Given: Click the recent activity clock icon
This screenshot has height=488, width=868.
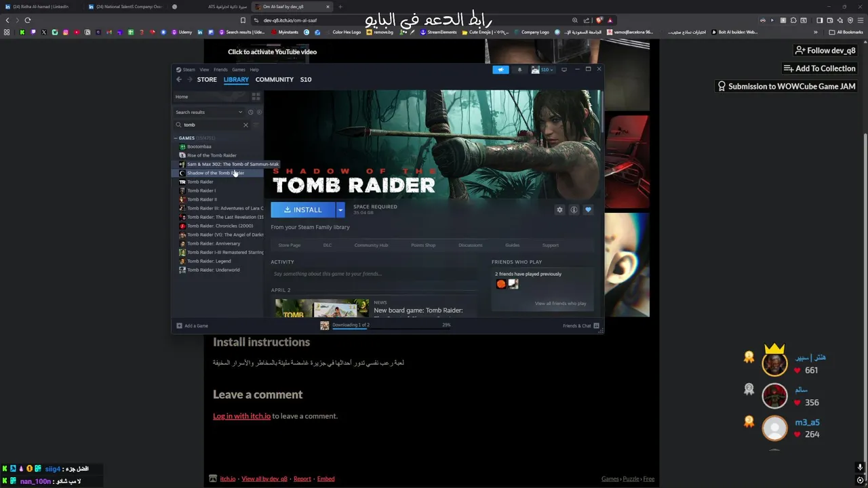Looking at the screenshot, I should pos(250,112).
